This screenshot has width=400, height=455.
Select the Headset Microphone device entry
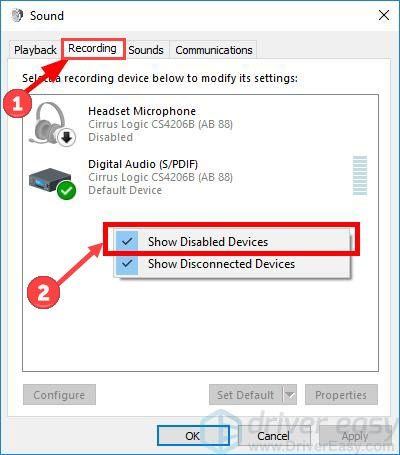tap(200, 124)
